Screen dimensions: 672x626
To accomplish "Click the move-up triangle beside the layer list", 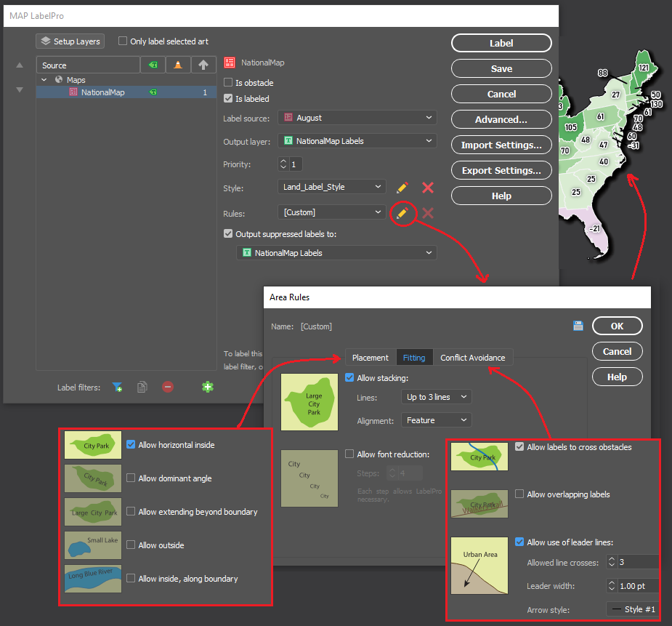I will click(x=20, y=65).
